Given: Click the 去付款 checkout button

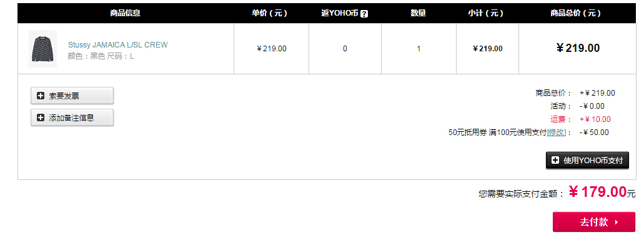Looking at the screenshot, I should [594, 222].
